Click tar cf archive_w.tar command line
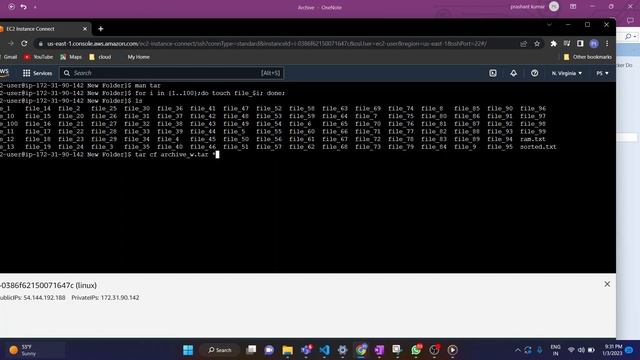The height and width of the screenshot is (360, 640). [175, 154]
